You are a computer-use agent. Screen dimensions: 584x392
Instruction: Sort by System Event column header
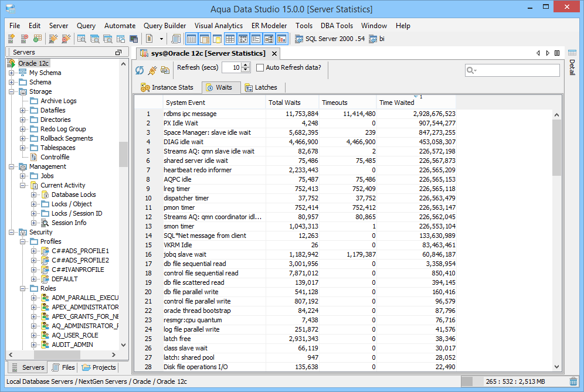214,103
